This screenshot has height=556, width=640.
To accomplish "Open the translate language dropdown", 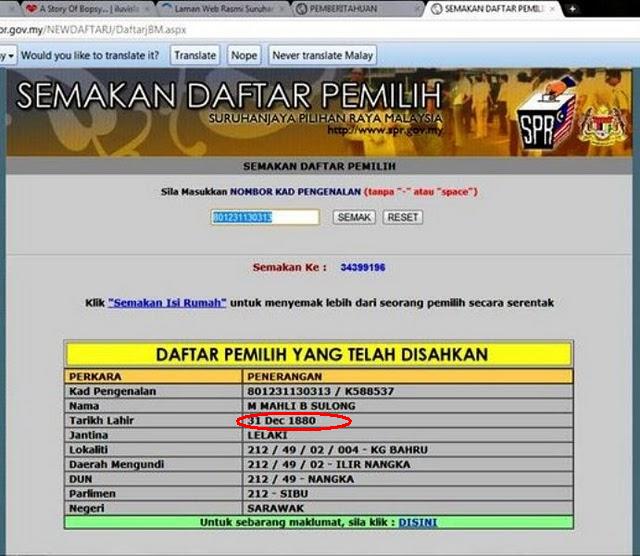I will click(8, 55).
